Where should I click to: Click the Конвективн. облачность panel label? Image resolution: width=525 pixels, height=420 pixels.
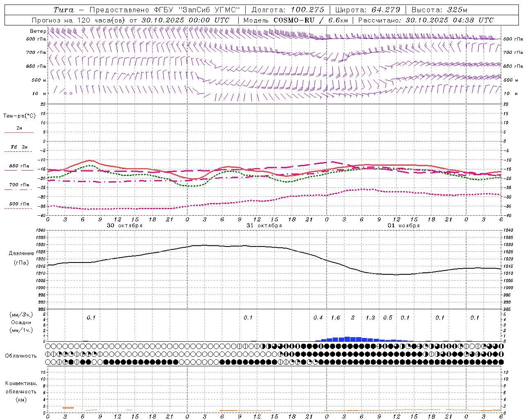[21, 391]
